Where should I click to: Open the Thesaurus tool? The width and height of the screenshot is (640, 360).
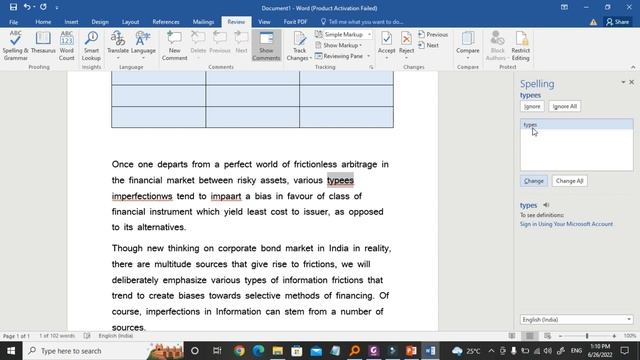pos(43,43)
